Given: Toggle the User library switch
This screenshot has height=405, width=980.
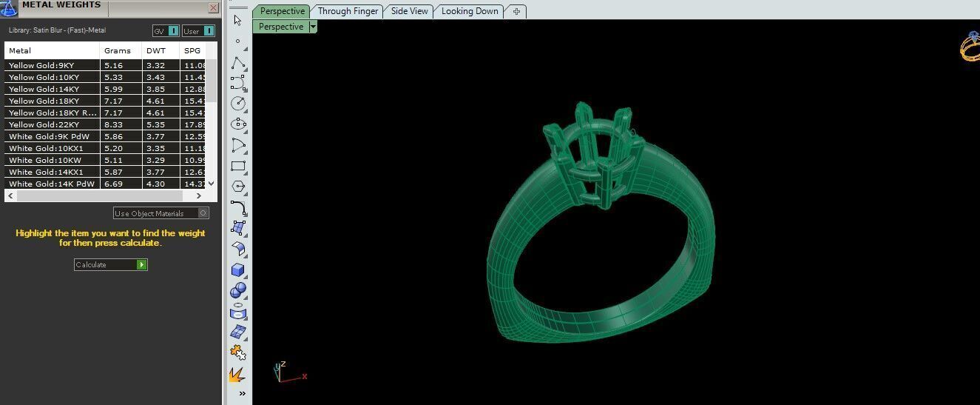Looking at the screenshot, I should click(198, 31).
